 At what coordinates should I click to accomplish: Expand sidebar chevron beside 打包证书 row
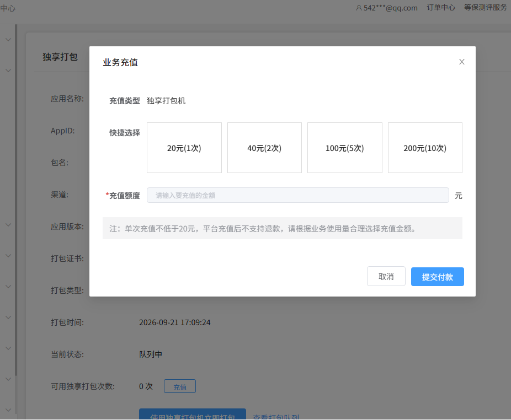pyautogui.click(x=8, y=256)
